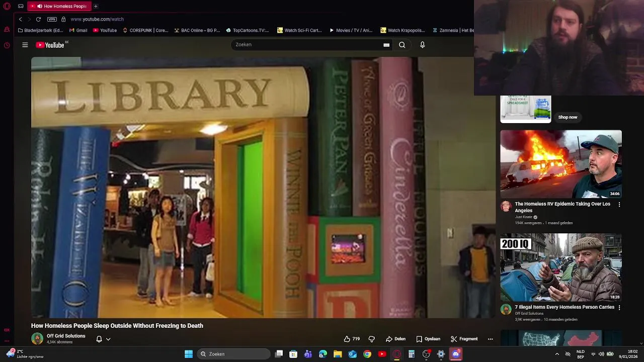Open the weather widget Lichte rgn/snw

[x=25, y=354]
